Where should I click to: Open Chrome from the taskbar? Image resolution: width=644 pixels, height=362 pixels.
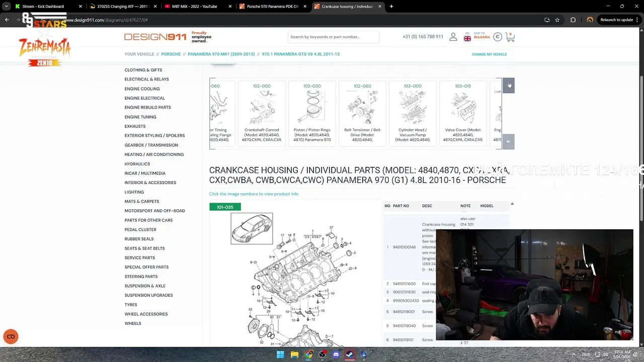[x=308, y=354]
